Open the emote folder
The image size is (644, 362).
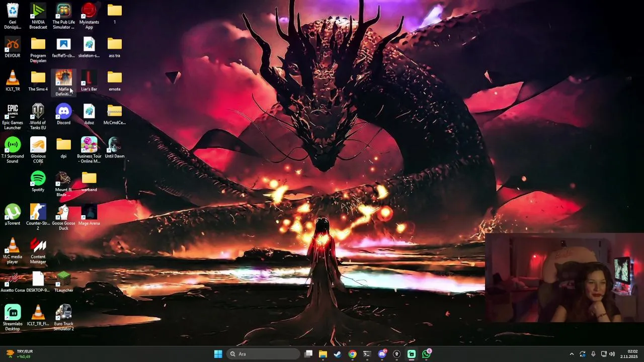coord(115,80)
